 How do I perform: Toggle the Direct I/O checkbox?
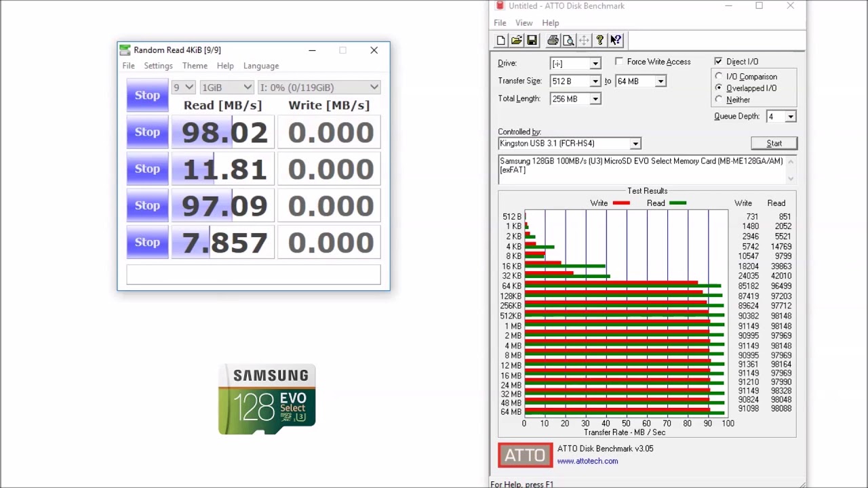[x=718, y=62]
